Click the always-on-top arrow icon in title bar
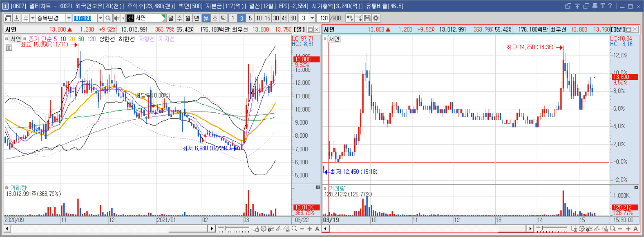This screenshot has width=644, height=237. coord(577,6)
